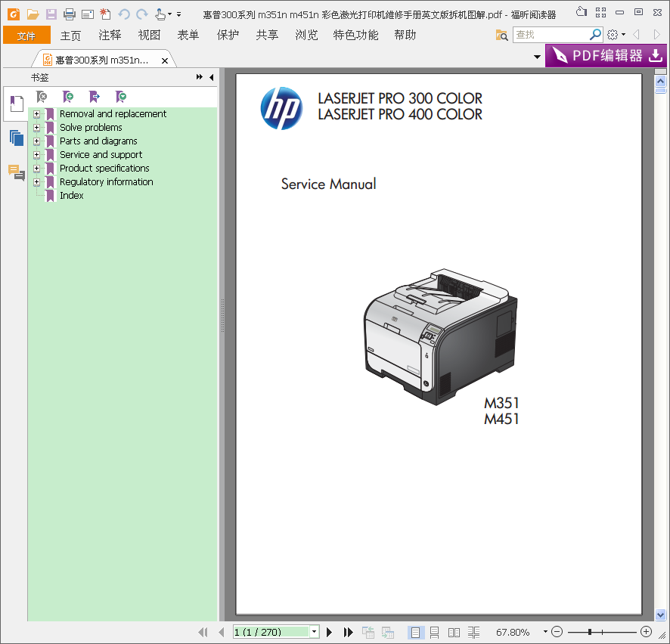The height and width of the screenshot is (644, 670).
Task: Click the zoom slider handle
Action: click(590, 631)
